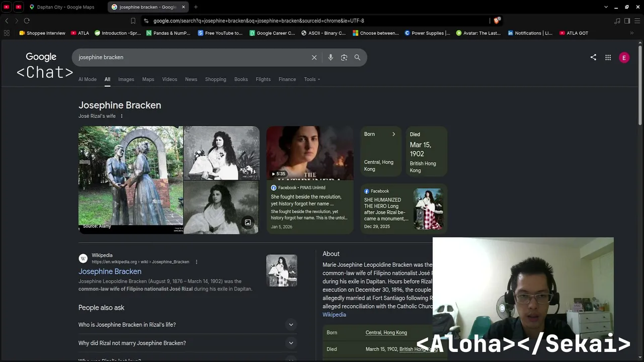The height and width of the screenshot is (362, 644).
Task: Open the Shoppee Interview bookmark
Action: point(42,33)
